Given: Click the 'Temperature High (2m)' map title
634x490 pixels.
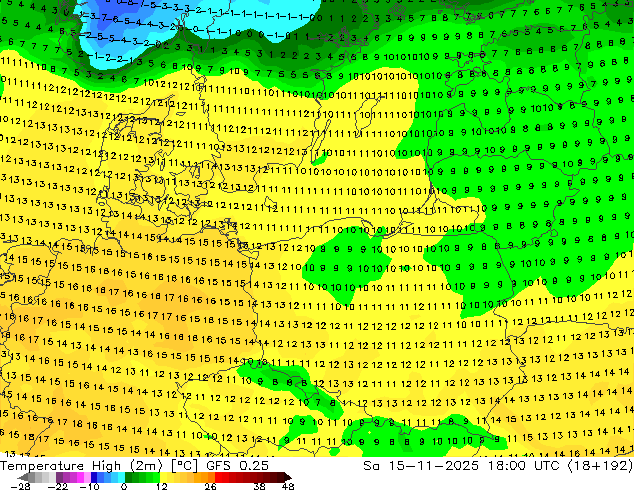Looking at the screenshot, I should click(x=81, y=466).
